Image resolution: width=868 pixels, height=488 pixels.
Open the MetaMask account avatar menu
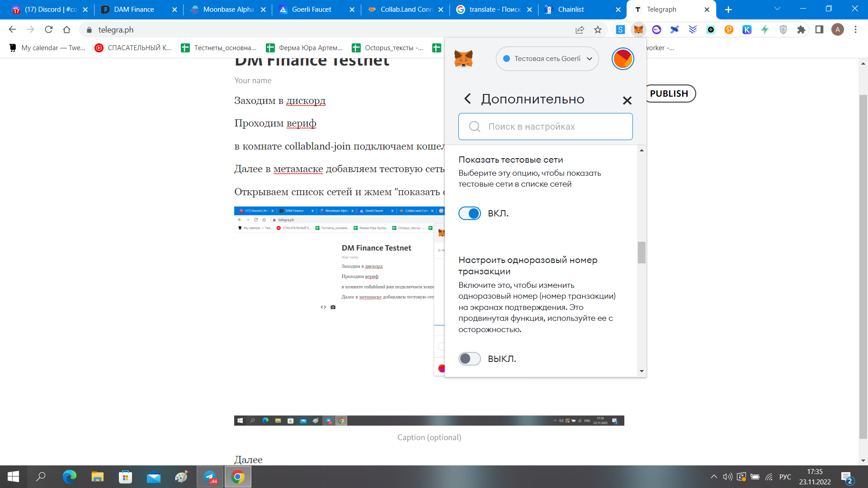pyautogui.click(x=623, y=59)
